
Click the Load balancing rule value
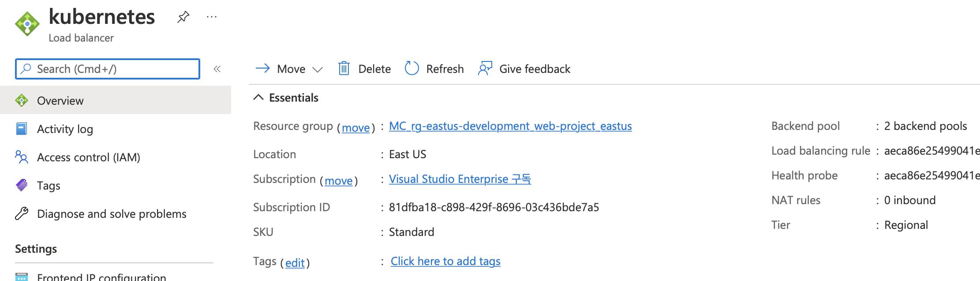(932, 151)
